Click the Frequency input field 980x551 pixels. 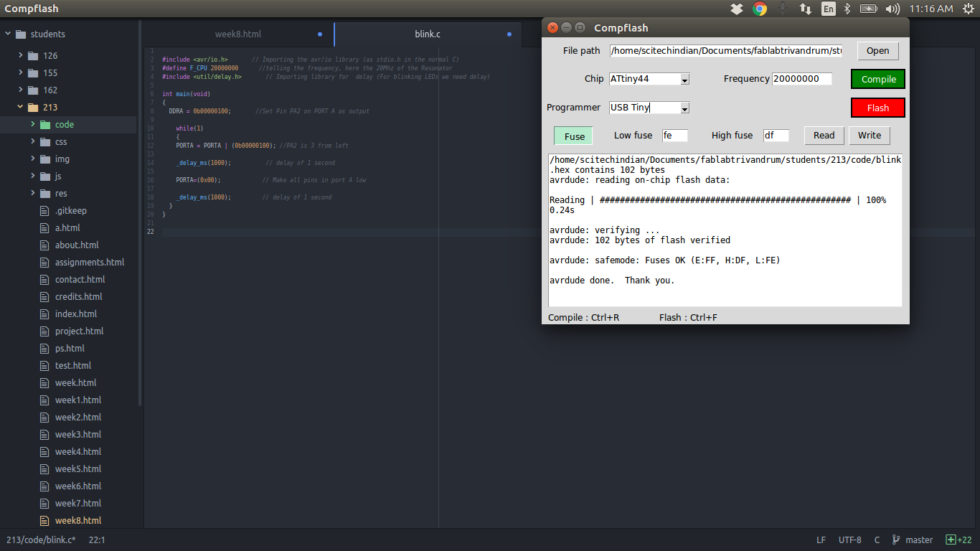tap(801, 79)
